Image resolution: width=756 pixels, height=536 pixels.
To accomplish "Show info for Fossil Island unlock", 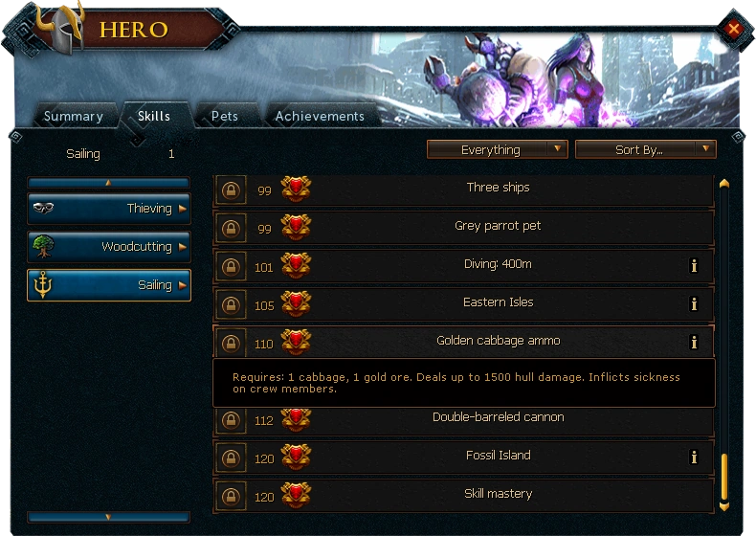I will [694, 457].
